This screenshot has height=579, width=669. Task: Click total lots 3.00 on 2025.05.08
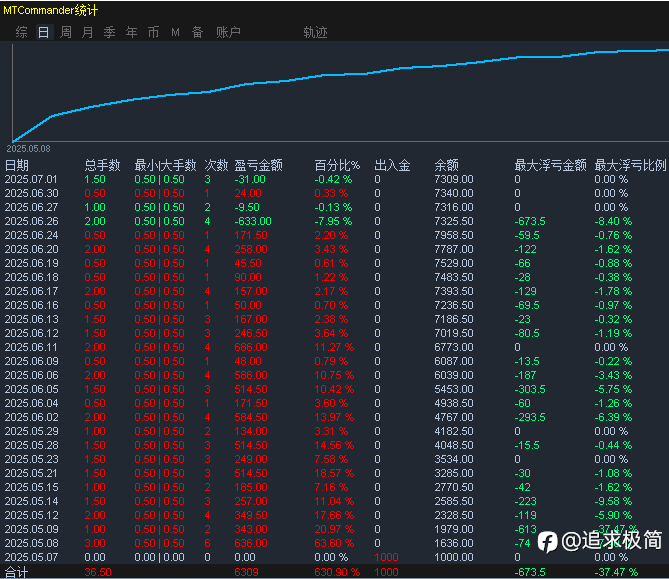95,543
